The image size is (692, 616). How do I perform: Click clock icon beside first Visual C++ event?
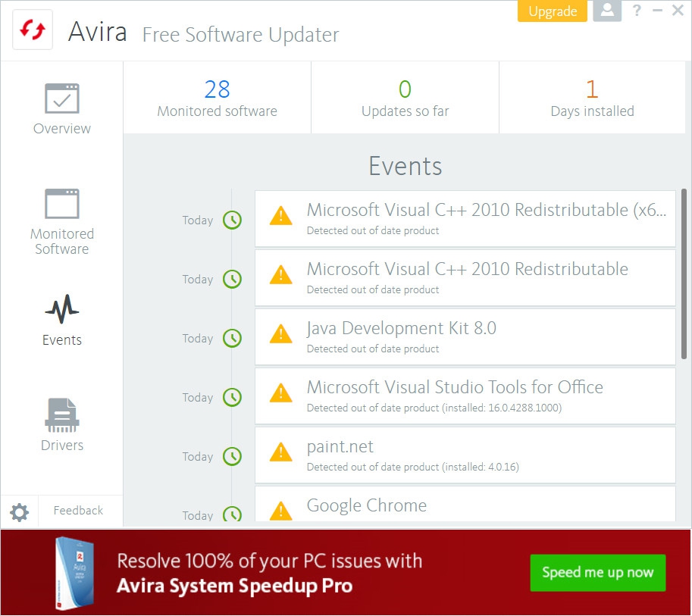[x=232, y=220]
